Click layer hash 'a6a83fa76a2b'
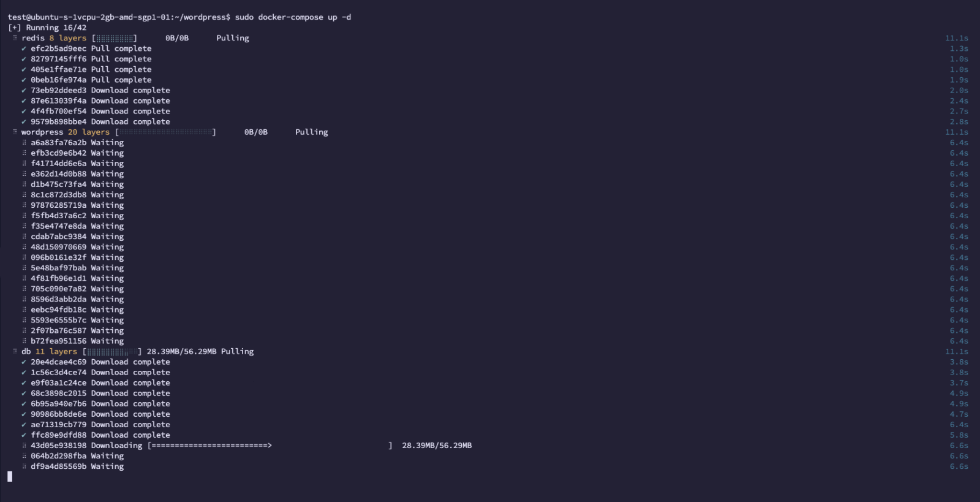This screenshot has height=502, width=980. click(x=59, y=143)
